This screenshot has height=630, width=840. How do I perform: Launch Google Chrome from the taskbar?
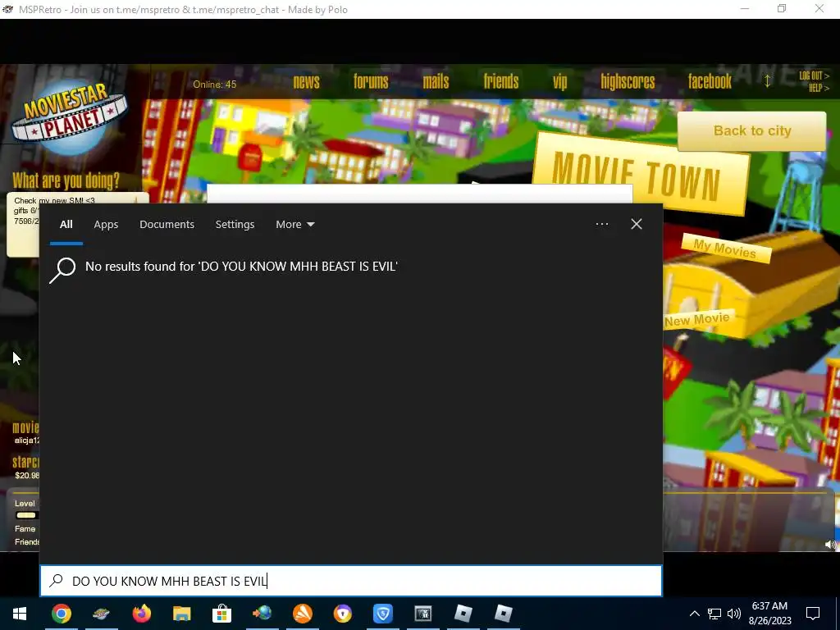(x=61, y=614)
